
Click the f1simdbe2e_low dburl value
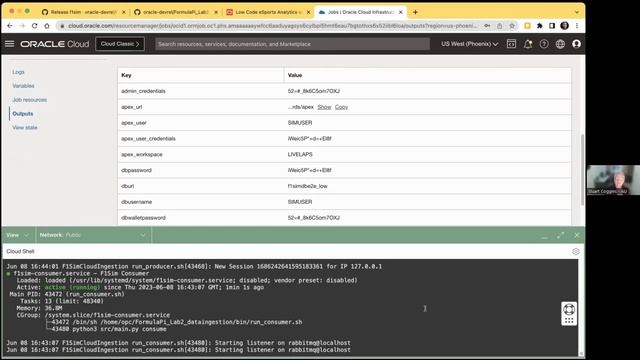pos(307,186)
